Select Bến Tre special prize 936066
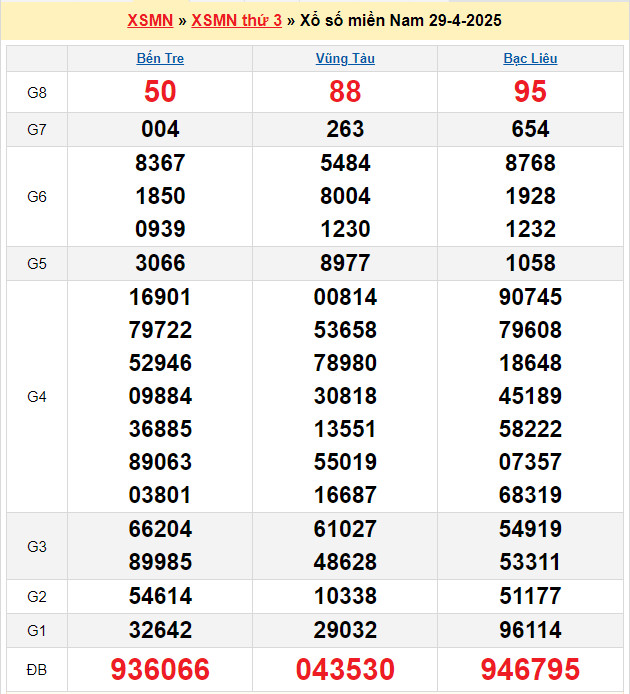Image resolution: width=630 pixels, height=694 pixels. pos(160,669)
